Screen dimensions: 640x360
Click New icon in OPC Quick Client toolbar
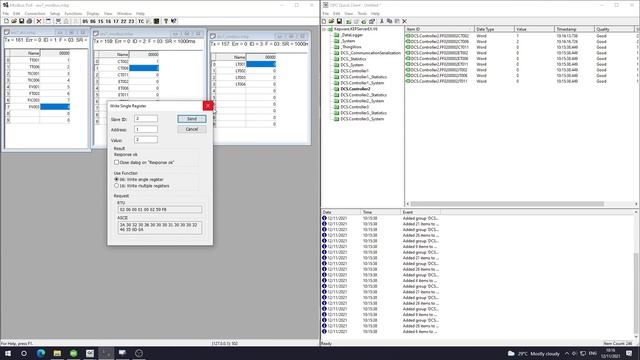(324, 21)
